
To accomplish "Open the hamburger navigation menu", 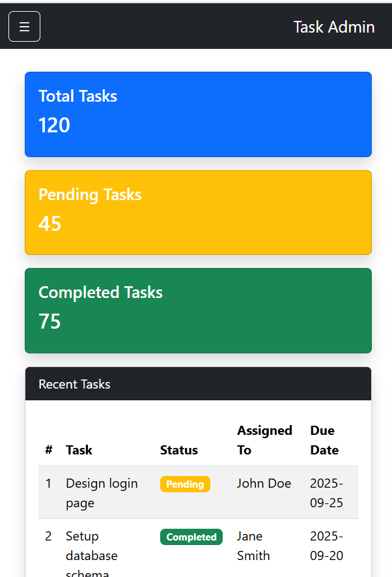I will click(24, 27).
